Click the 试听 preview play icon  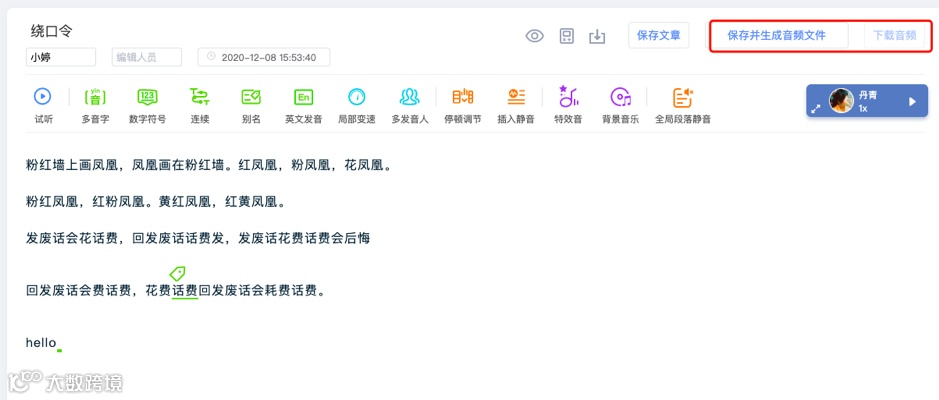coord(42,96)
